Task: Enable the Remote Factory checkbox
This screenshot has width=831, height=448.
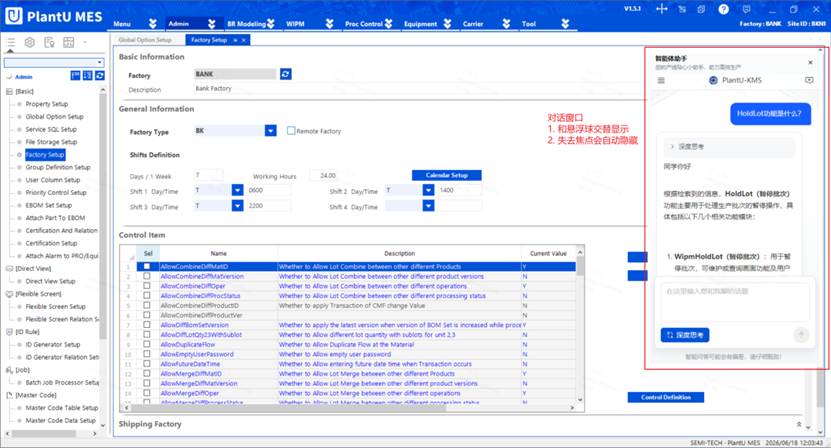Action: 291,130
